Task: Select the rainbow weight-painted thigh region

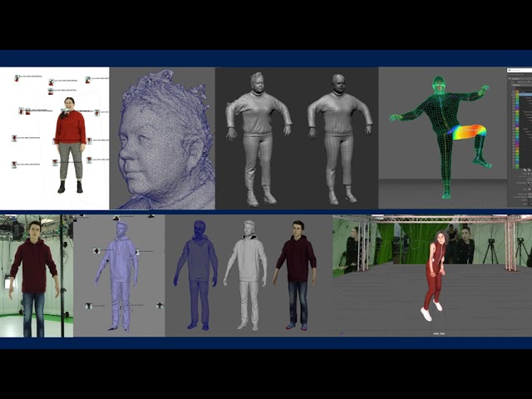Action: 466,131
